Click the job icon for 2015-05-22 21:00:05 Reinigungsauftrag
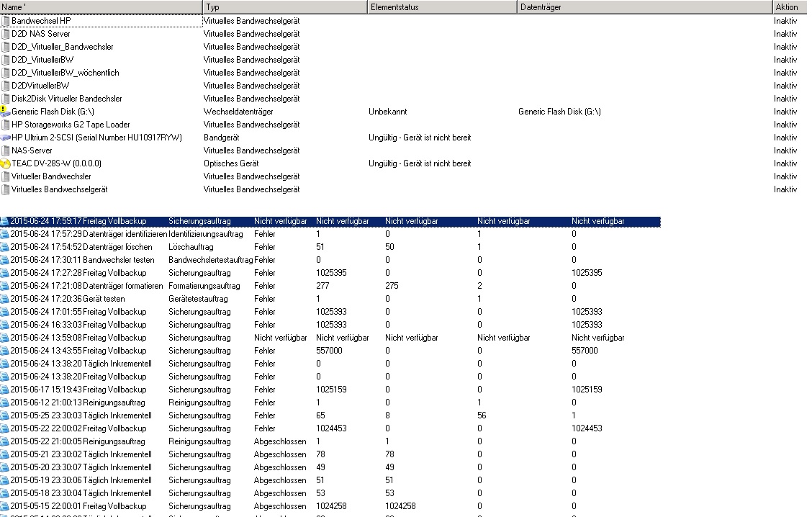This screenshot has width=812, height=517. click(4, 441)
